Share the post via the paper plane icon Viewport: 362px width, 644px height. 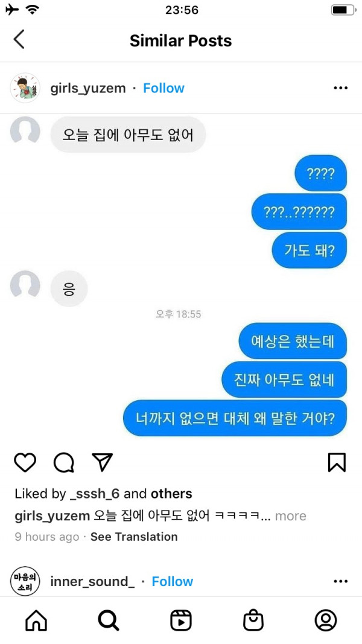[x=102, y=462]
